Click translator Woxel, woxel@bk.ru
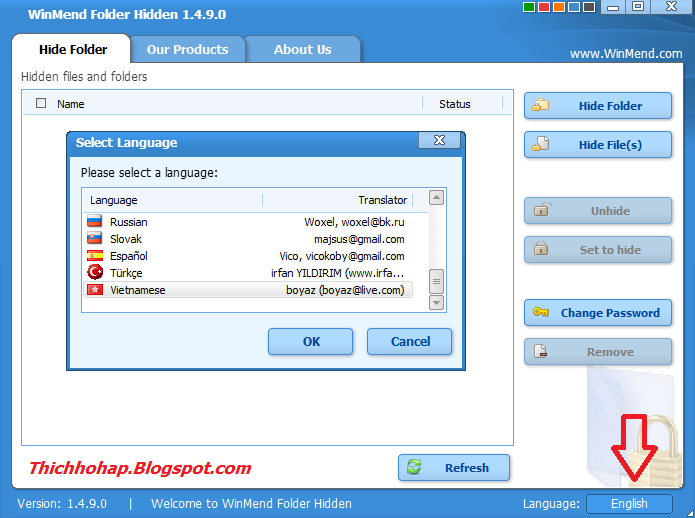 point(354,222)
